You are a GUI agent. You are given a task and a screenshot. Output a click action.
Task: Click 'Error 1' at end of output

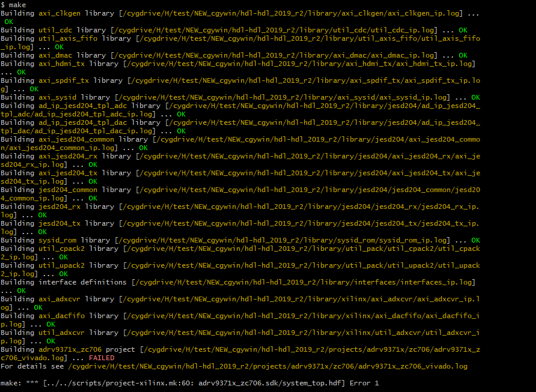pyautogui.click(x=364, y=383)
